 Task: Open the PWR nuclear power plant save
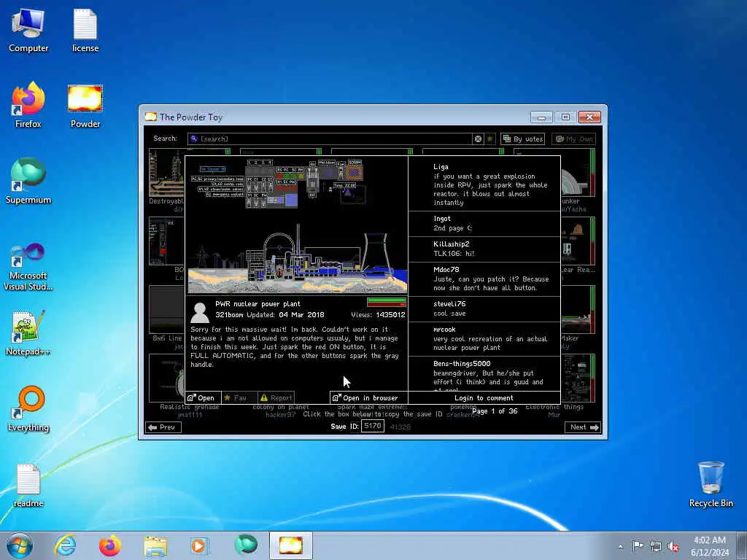click(x=203, y=397)
